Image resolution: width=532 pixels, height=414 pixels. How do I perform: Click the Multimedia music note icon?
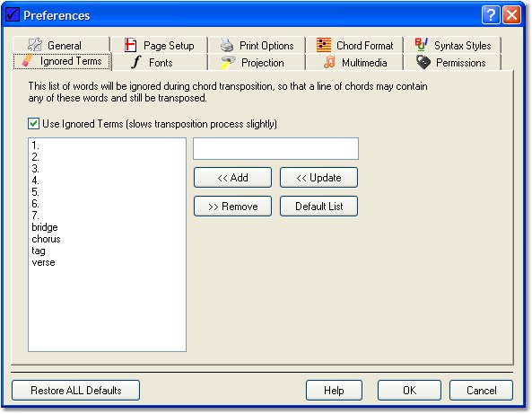coord(329,63)
